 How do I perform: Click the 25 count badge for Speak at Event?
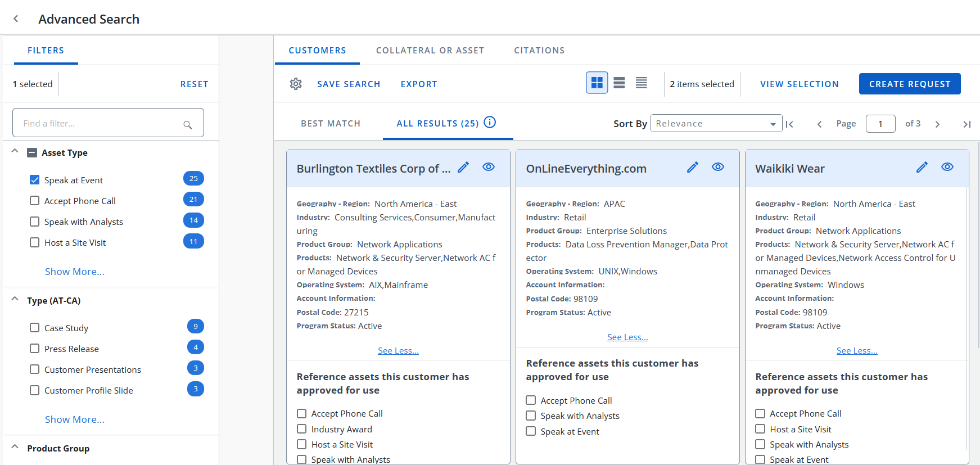coord(193,178)
